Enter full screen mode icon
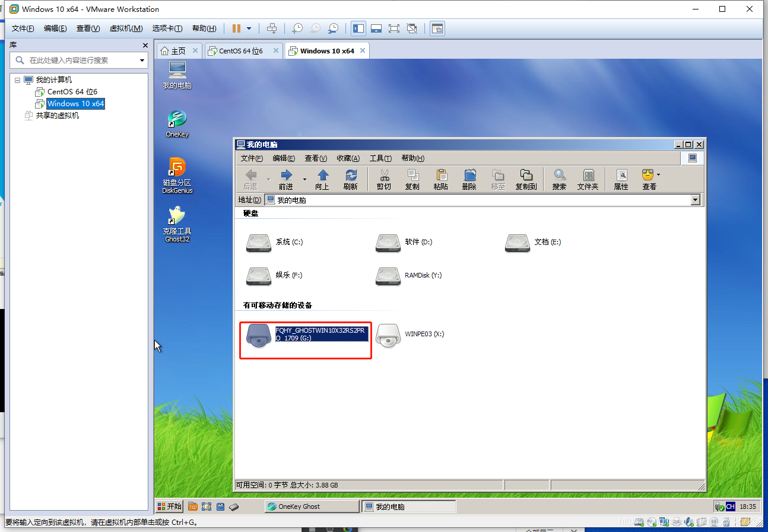Screen dimensions: 768x532 coord(393,28)
